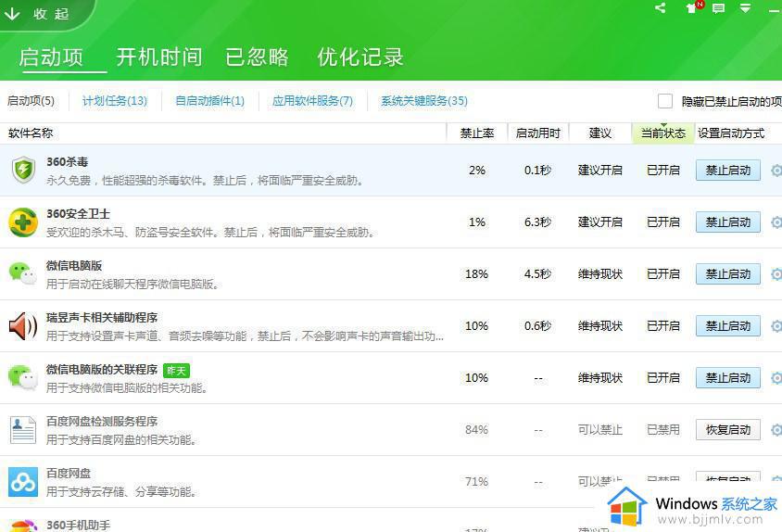The image size is (782, 532).
Task: Click the 360安全卫士 green cross icon
Action: [x=23, y=222]
